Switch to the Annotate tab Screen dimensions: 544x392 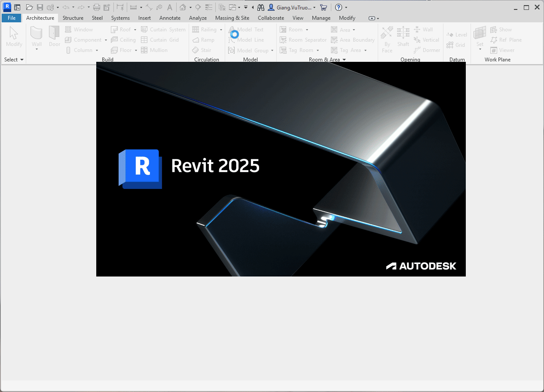click(170, 18)
